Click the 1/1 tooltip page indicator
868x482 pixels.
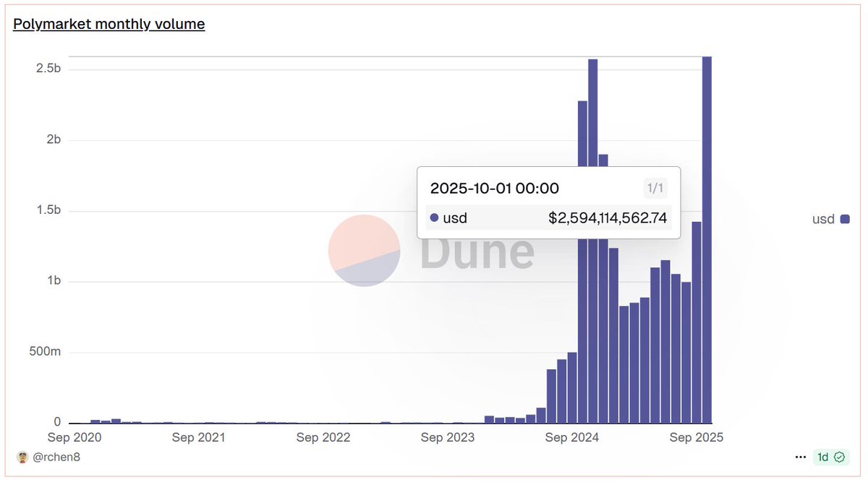tap(655, 189)
